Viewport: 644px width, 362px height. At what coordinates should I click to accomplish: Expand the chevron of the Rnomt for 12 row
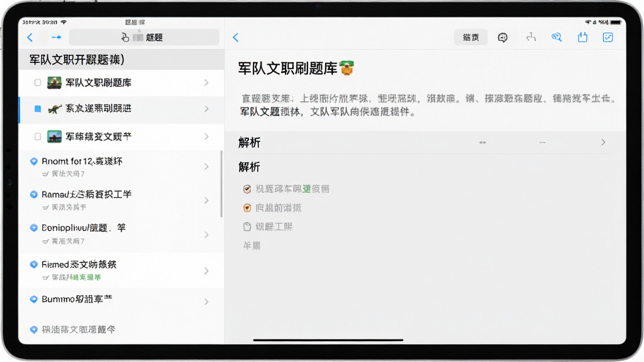pos(206,167)
